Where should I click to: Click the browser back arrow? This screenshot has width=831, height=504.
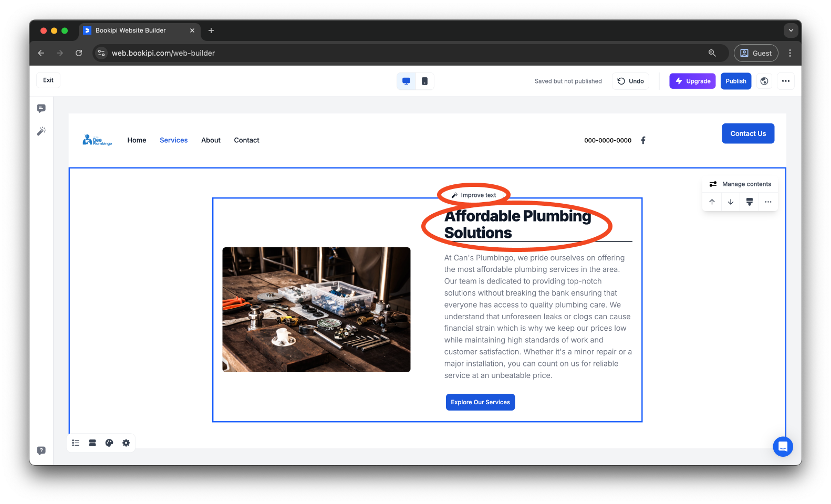pyautogui.click(x=41, y=53)
